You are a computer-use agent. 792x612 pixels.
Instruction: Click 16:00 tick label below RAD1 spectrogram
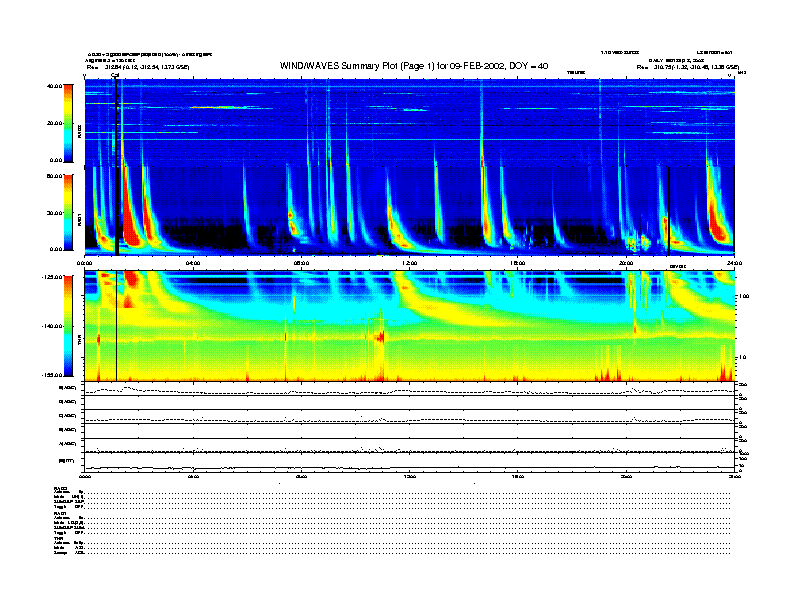pyautogui.click(x=518, y=263)
